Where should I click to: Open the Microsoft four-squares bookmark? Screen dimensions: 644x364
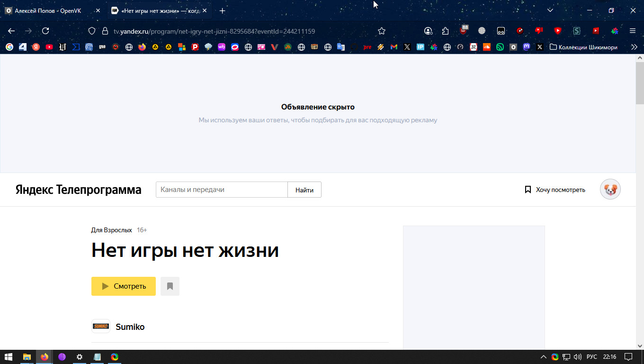tap(182, 47)
